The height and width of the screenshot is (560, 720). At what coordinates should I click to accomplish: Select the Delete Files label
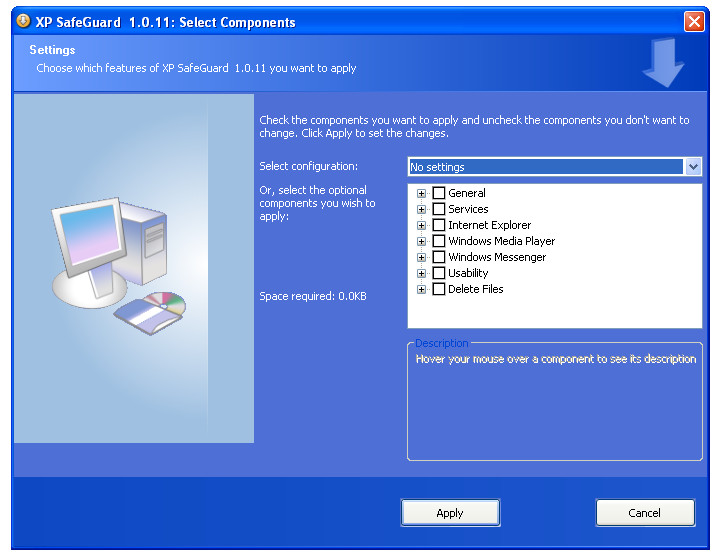point(476,289)
